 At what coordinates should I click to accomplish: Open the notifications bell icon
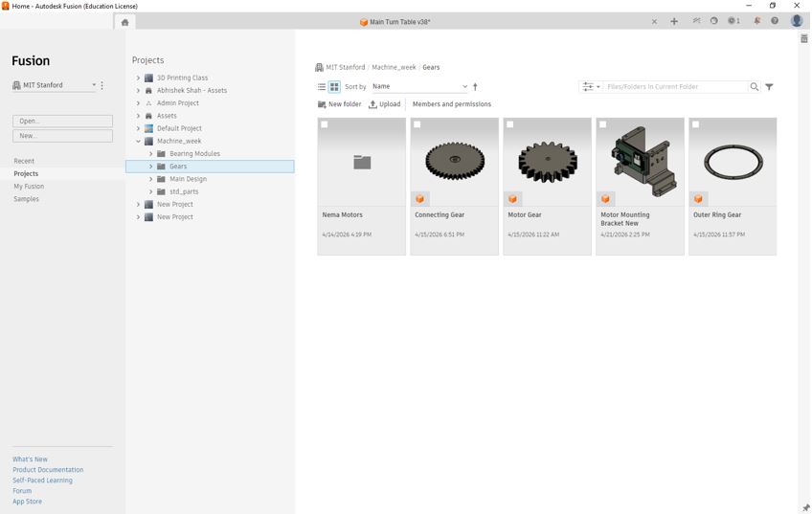pyautogui.click(x=756, y=21)
